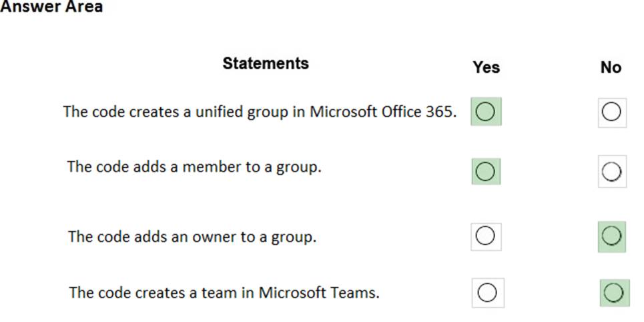644x322 pixels.
Task: Mark No for adds an owner statement
Action: pos(611,236)
